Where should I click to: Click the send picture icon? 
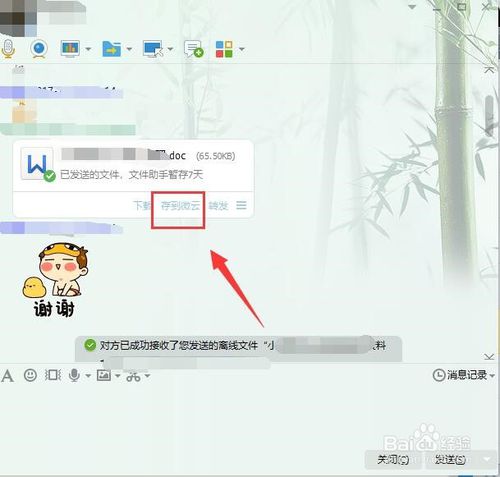click(x=104, y=375)
